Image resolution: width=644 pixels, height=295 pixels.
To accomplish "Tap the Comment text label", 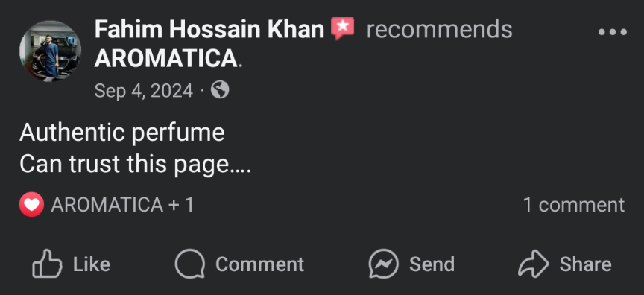I will [259, 264].
